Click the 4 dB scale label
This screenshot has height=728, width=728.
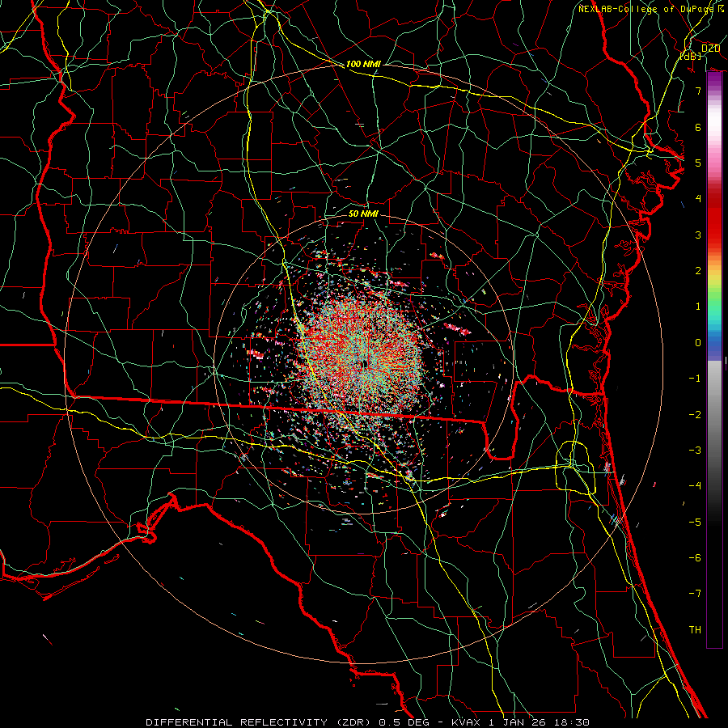[x=698, y=199]
